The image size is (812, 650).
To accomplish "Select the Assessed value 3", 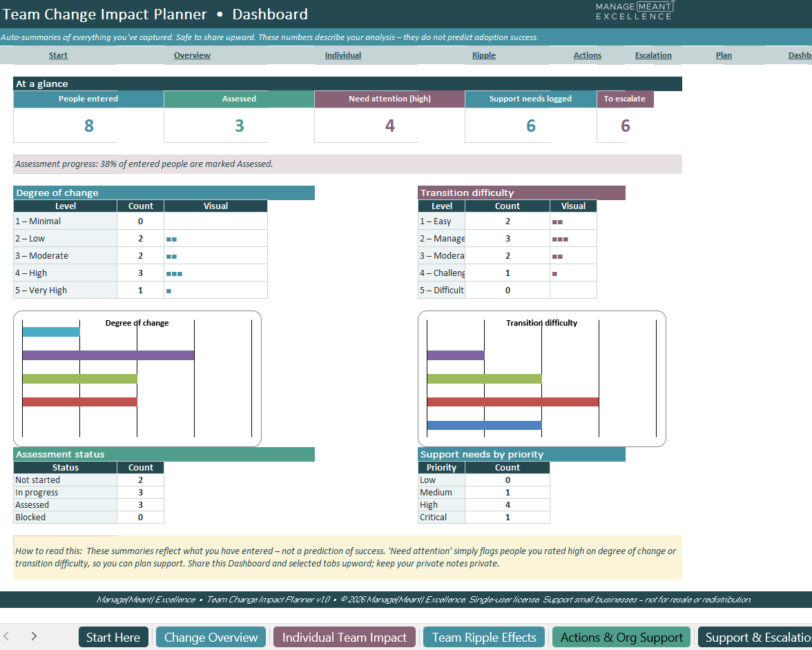I will click(x=239, y=126).
